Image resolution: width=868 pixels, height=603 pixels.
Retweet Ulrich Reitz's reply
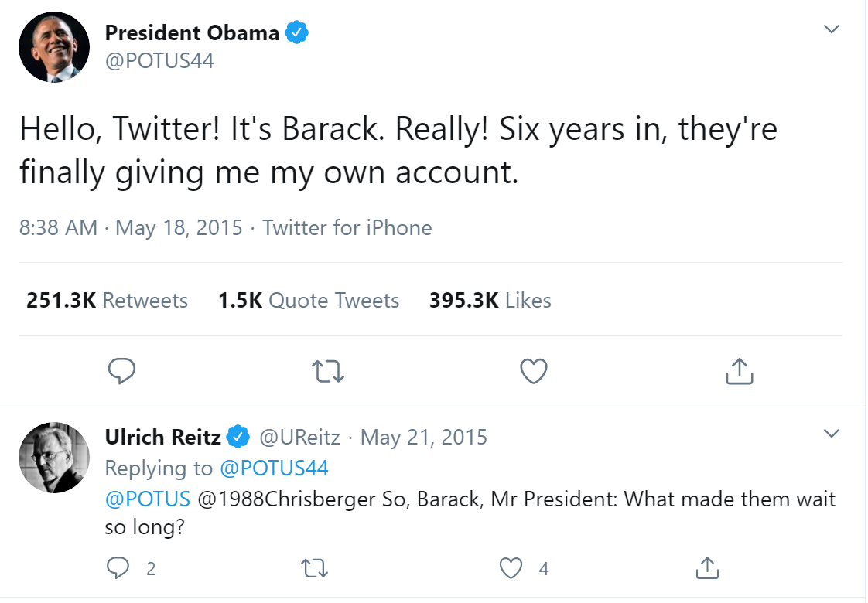click(x=314, y=569)
